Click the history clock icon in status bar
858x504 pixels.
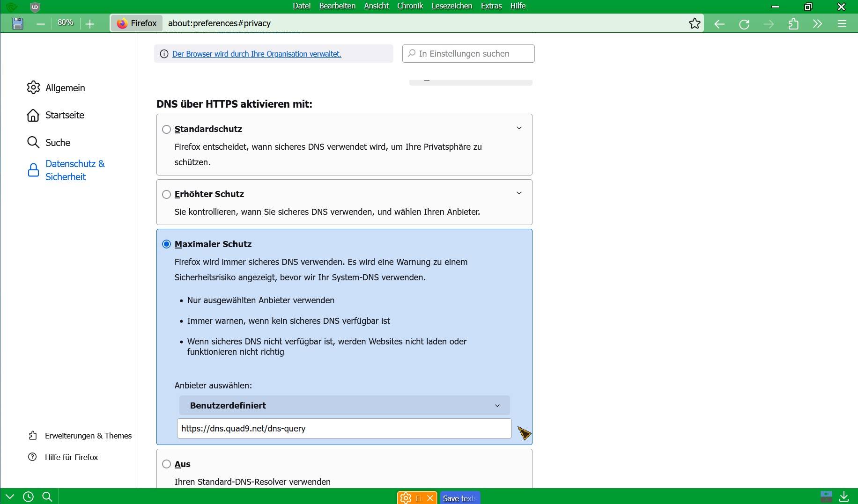(x=28, y=497)
